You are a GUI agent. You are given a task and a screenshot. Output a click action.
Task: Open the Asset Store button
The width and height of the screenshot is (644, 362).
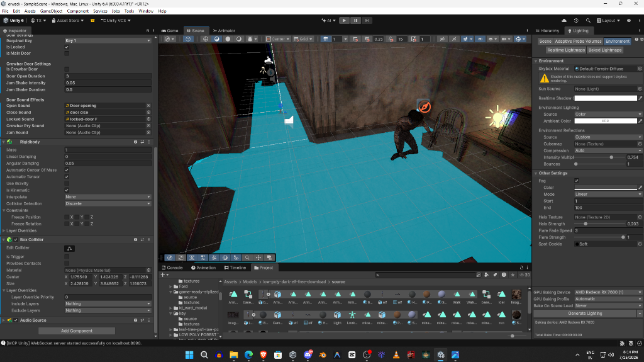pos(68,20)
